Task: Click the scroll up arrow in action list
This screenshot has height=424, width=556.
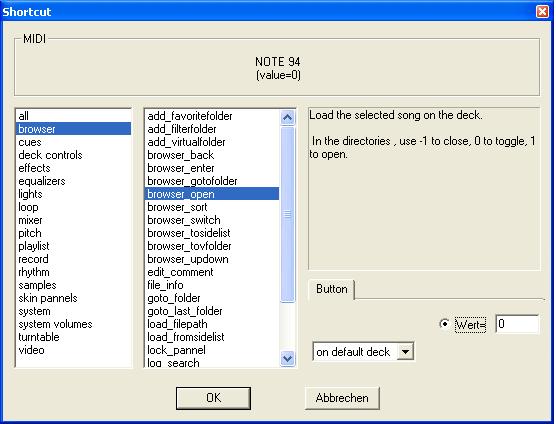Action: [288, 118]
